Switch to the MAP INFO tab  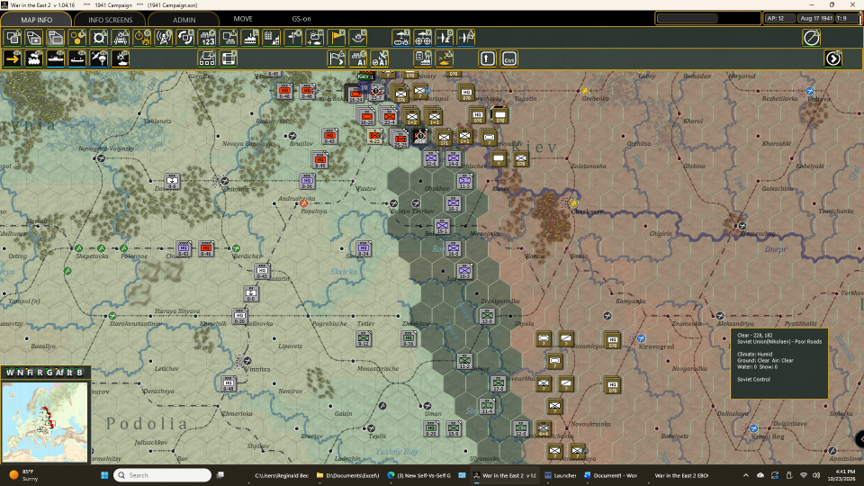tap(36, 19)
